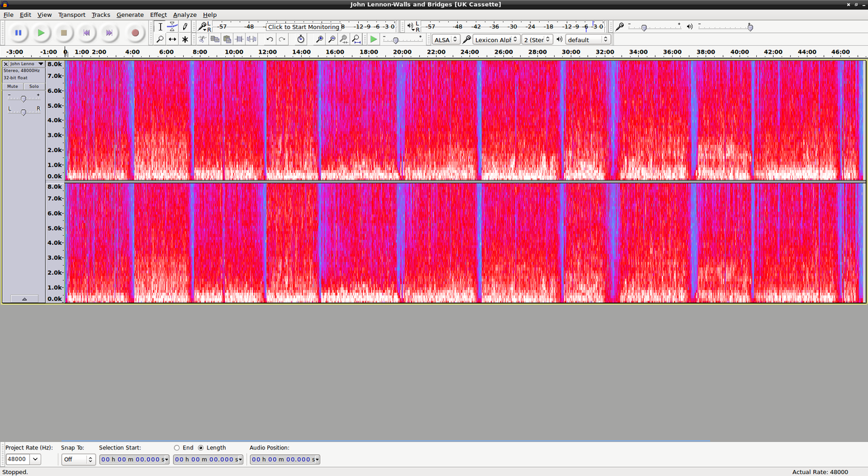
Task: Open the File menu
Action: click(x=8, y=14)
